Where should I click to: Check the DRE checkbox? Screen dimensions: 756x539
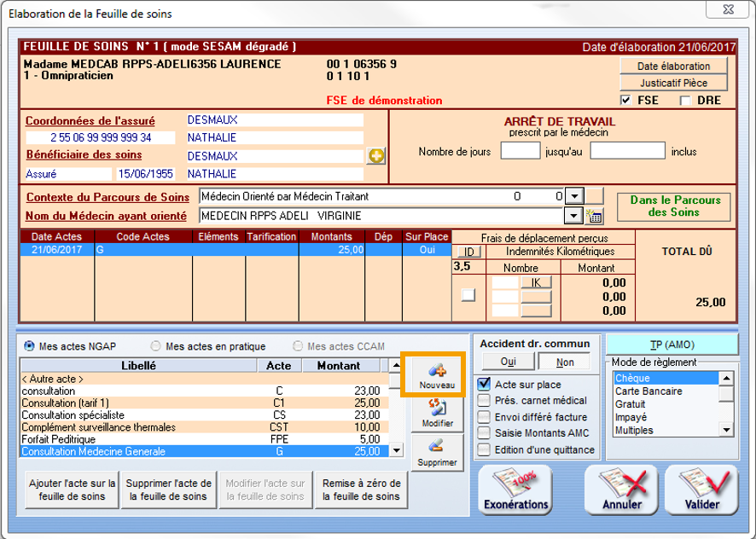685,101
